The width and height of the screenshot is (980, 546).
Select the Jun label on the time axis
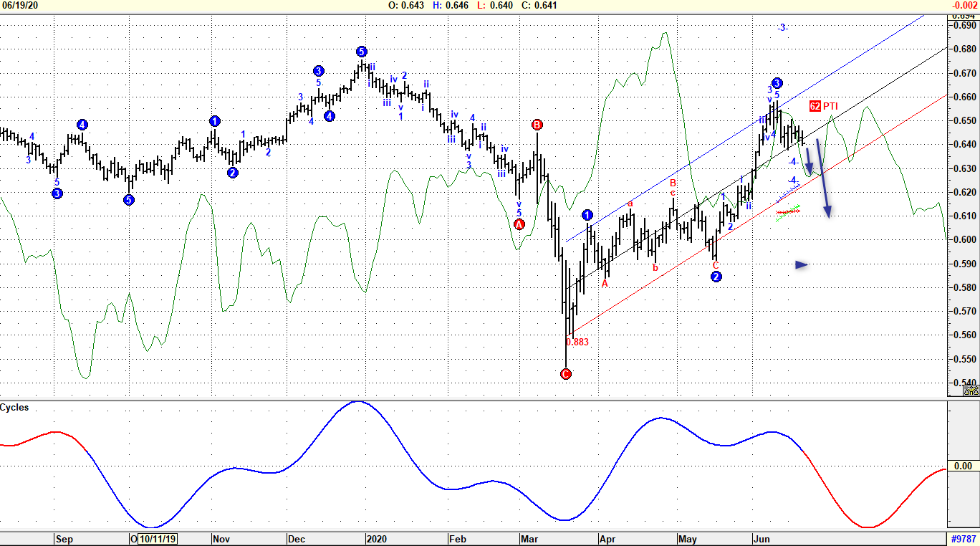click(761, 539)
